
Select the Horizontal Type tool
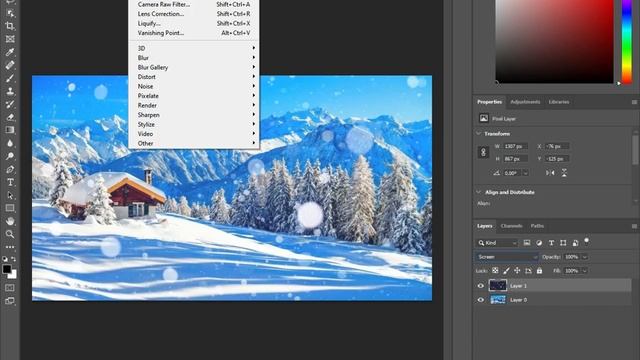point(10,182)
